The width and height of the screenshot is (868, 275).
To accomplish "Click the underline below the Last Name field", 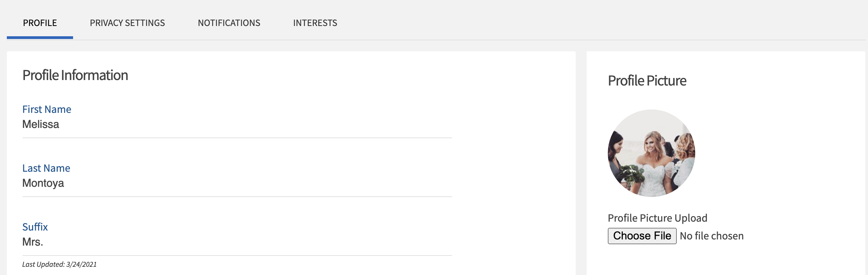I will (x=237, y=197).
